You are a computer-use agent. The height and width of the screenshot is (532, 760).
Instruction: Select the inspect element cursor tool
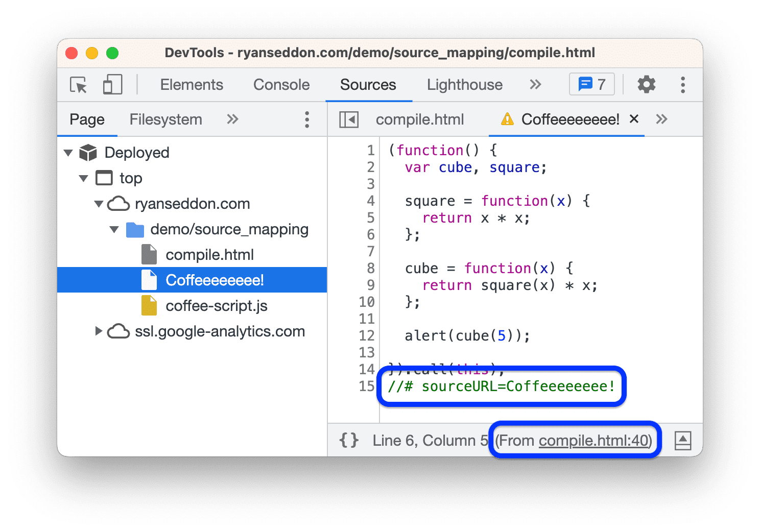[78, 85]
